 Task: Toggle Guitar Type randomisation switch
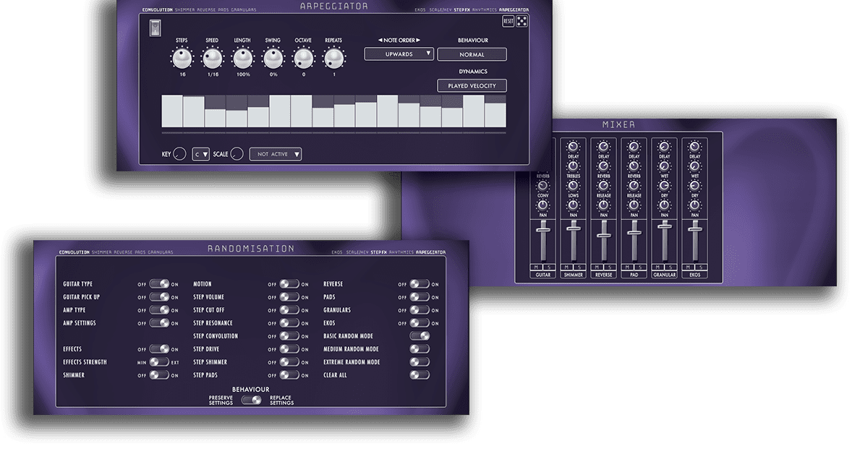[159, 284]
